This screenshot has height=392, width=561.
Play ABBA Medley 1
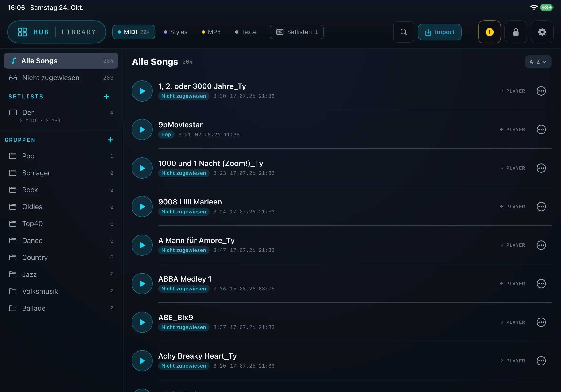click(x=142, y=283)
